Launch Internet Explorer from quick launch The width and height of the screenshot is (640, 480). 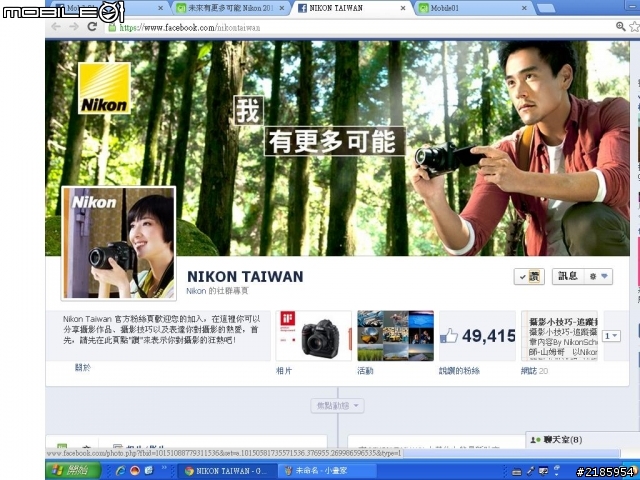pos(121,471)
